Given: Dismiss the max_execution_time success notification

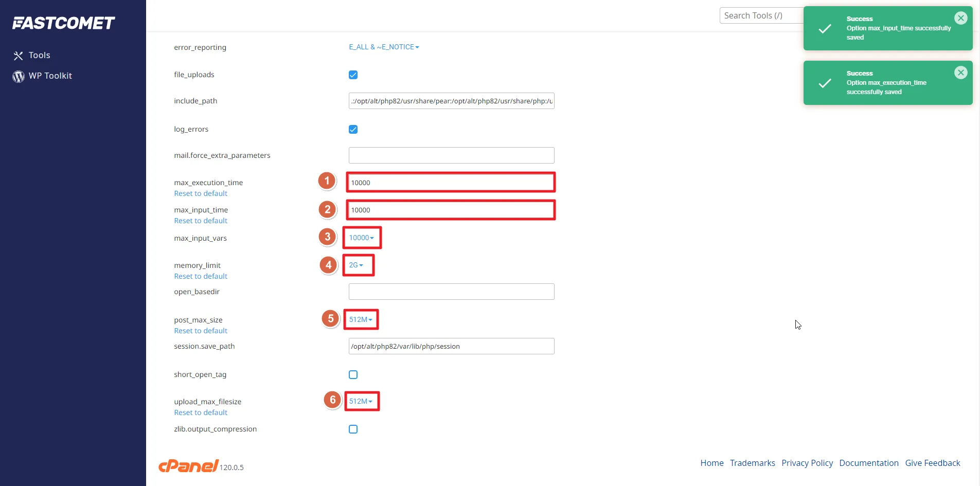Looking at the screenshot, I should 960,73.
